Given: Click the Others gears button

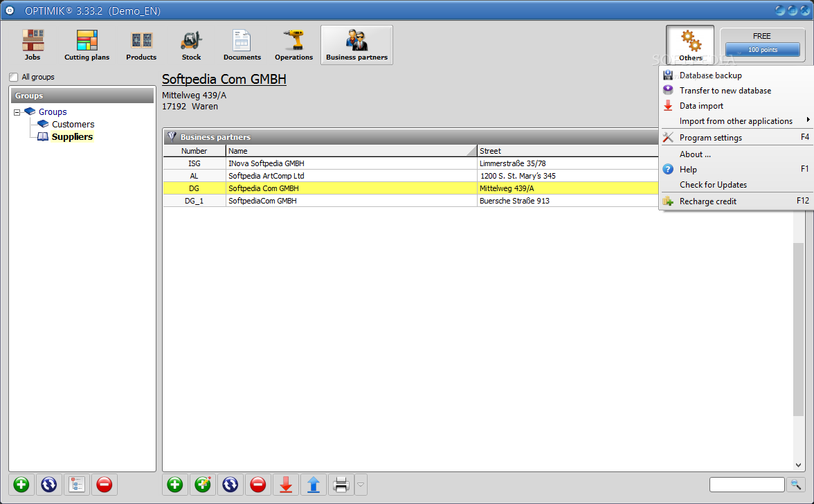Looking at the screenshot, I should (x=691, y=44).
